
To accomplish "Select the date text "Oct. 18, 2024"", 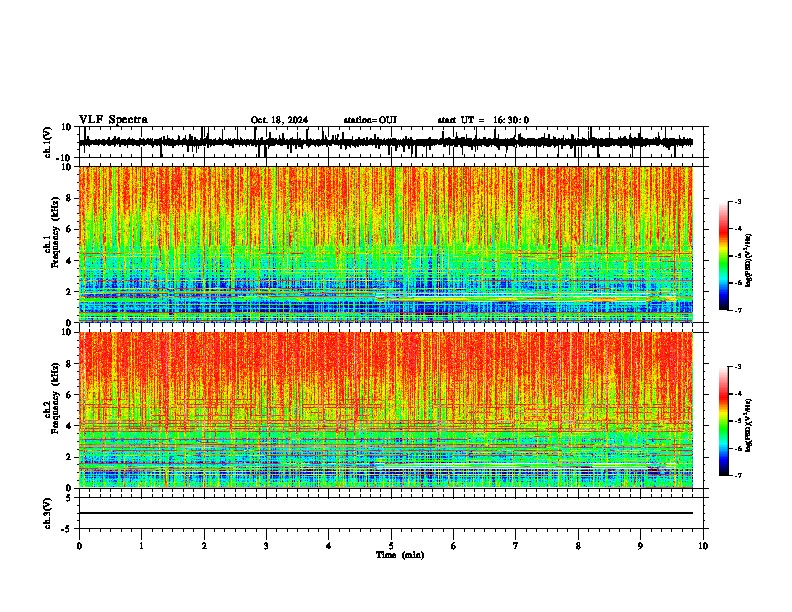I will (279, 120).
